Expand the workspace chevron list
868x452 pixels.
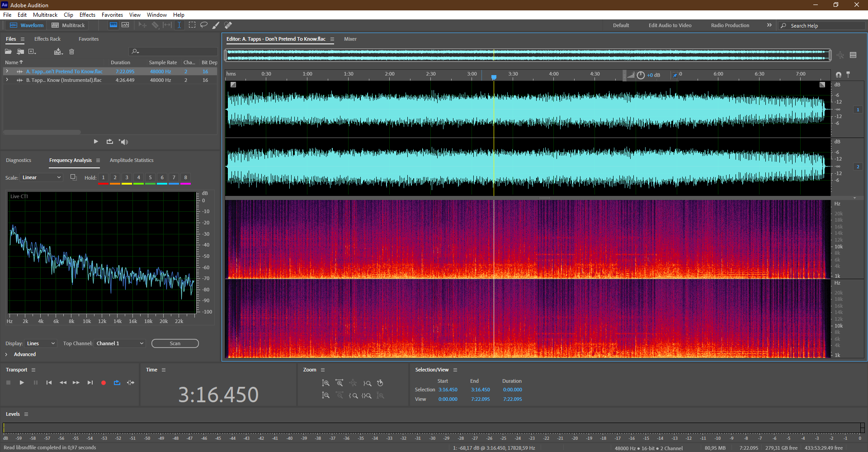tap(769, 25)
